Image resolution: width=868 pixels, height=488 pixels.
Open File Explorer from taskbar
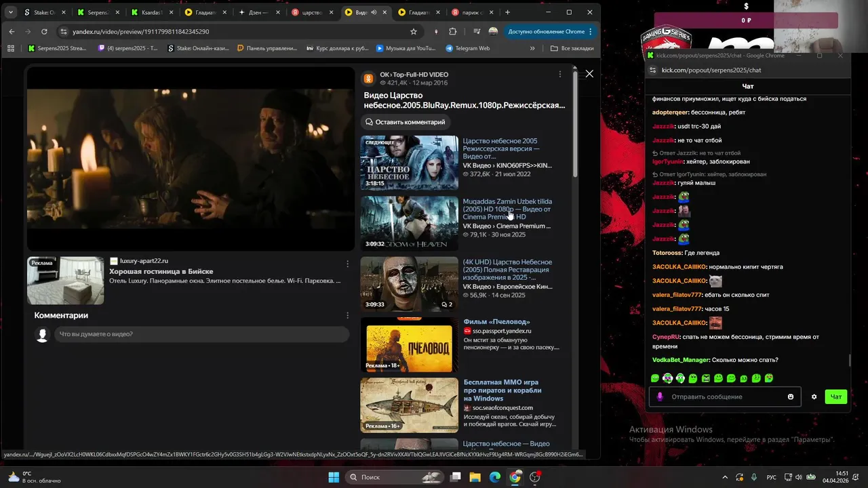coord(475,477)
